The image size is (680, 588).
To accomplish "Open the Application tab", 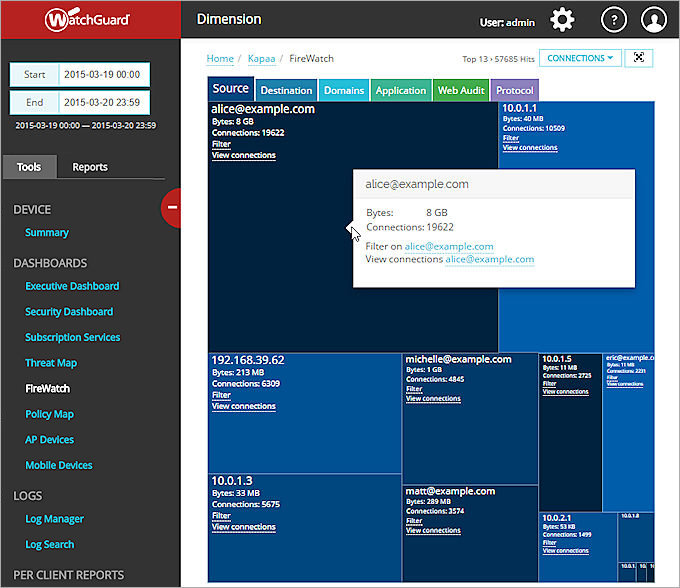I will [x=400, y=90].
